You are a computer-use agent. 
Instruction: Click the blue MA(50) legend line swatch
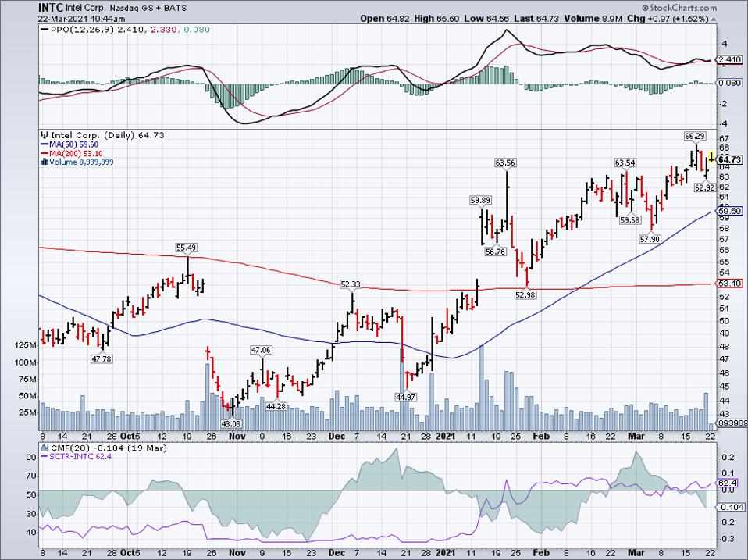click(x=44, y=144)
